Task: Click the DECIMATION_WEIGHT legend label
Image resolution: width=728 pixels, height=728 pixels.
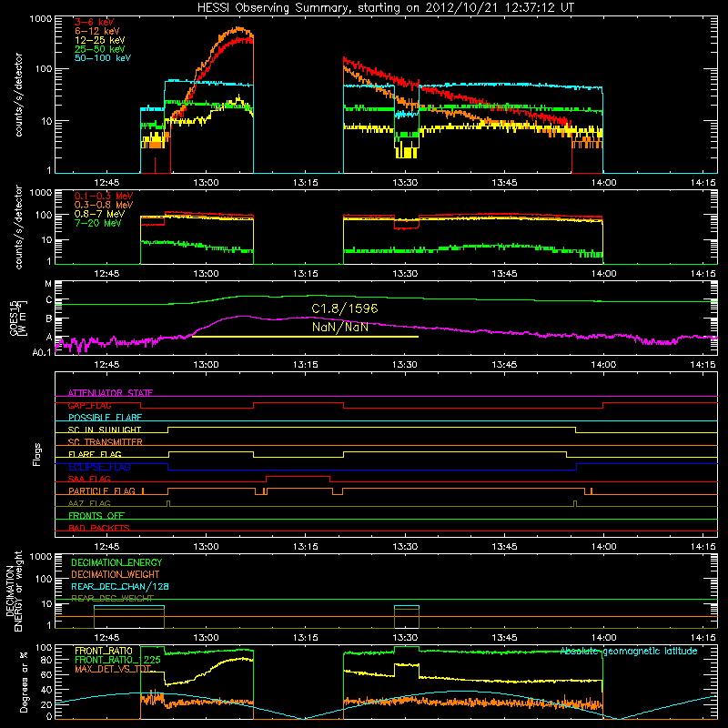Action: pos(116,574)
